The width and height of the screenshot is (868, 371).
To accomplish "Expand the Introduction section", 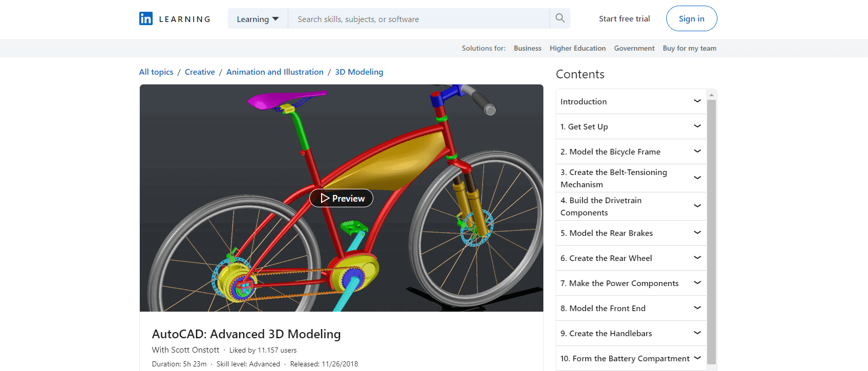I will [631, 101].
